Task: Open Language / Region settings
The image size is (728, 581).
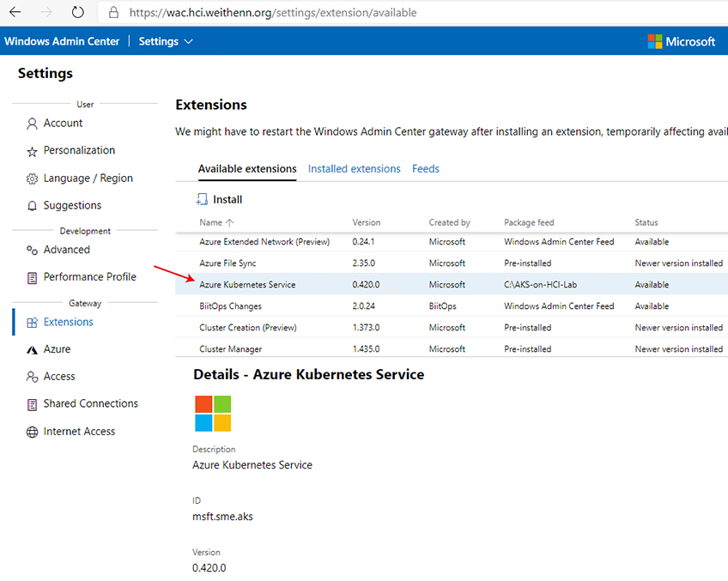Action: [88, 179]
